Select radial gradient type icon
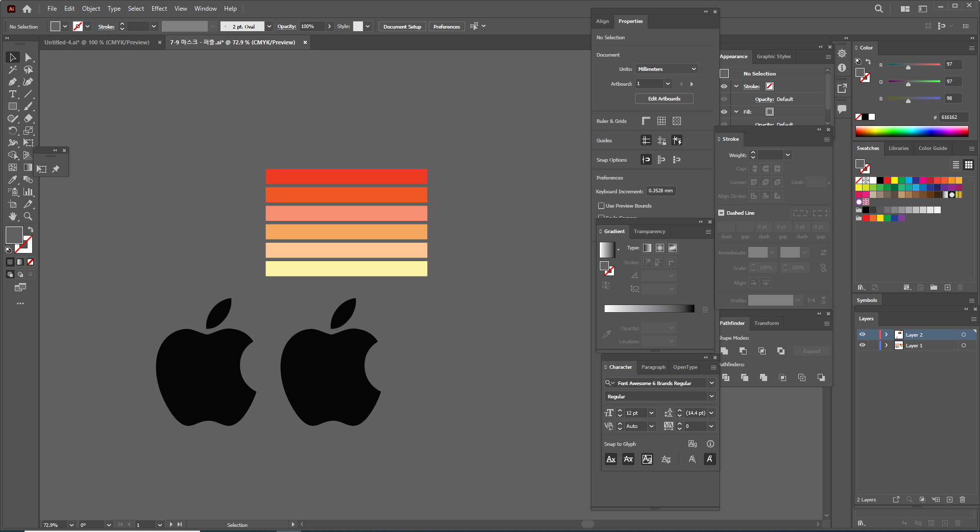This screenshot has height=532, width=980. point(660,248)
